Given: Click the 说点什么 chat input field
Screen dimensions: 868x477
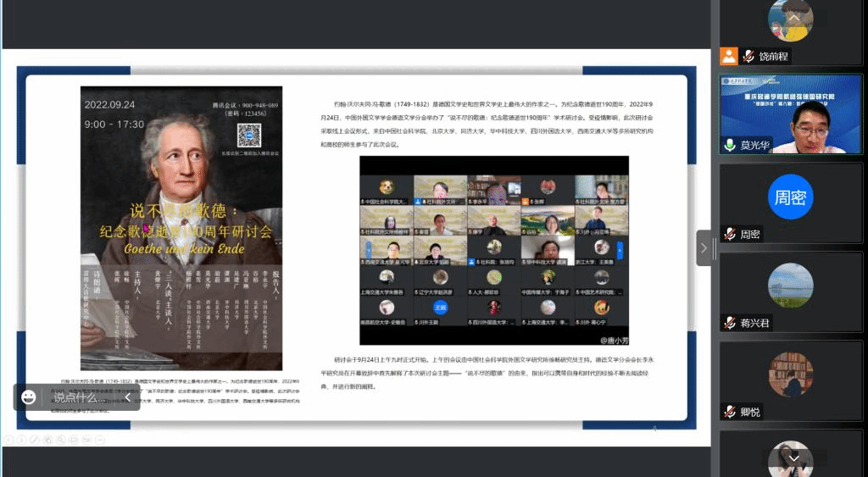Looking at the screenshot, I should click(x=79, y=397).
